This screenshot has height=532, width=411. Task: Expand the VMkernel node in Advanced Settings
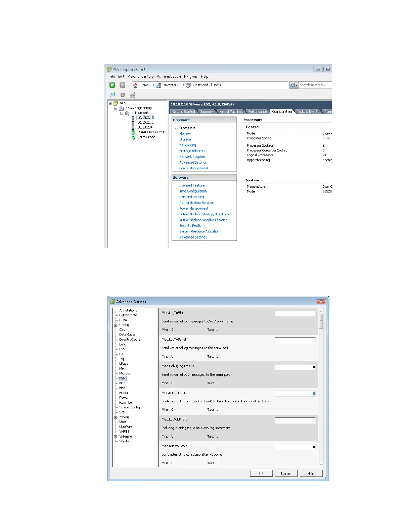point(116,437)
